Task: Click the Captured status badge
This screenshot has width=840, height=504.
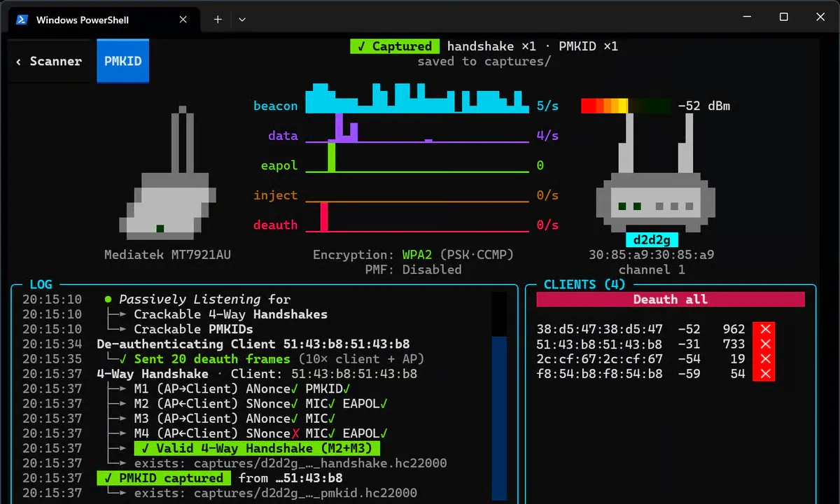Action: [x=395, y=46]
